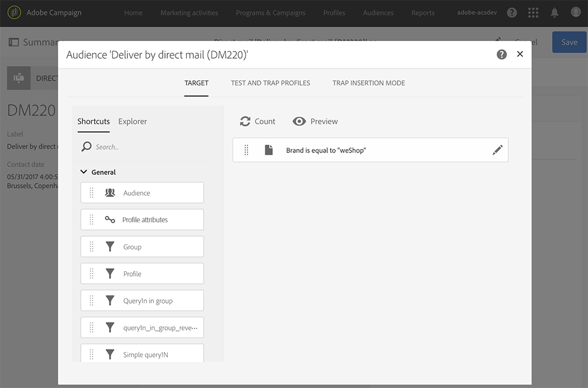The image size is (588, 388).
Task: Open the notifications bell icon
Action: point(554,12)
